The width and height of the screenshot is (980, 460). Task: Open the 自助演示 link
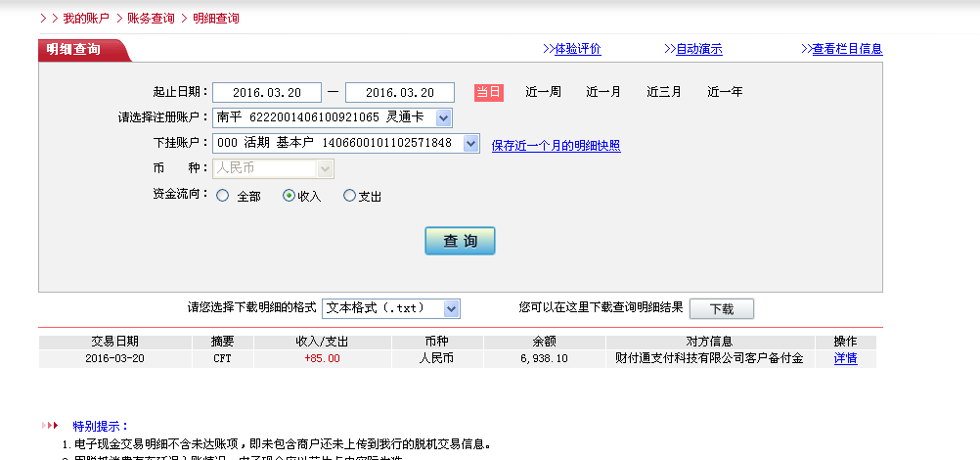click(698, 49)
